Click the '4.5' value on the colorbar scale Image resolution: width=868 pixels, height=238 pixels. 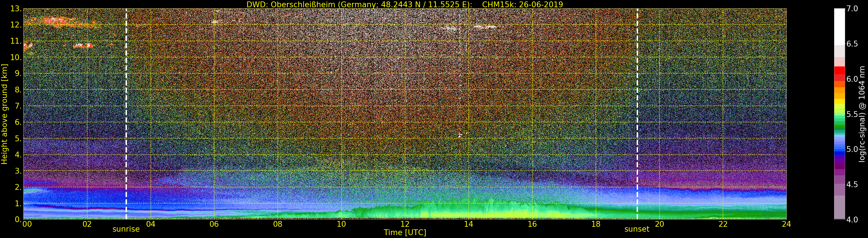pos(852,185)
